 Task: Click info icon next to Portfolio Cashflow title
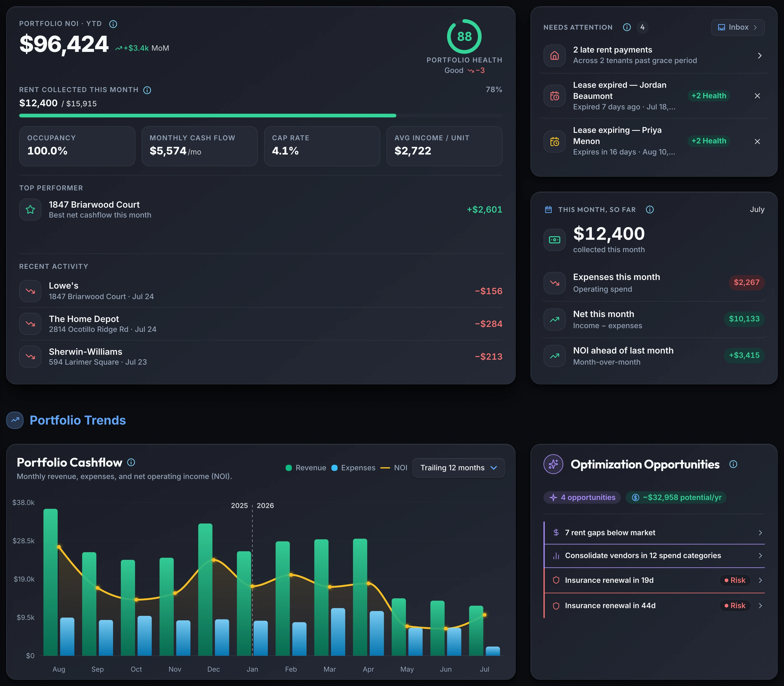(x=131, y=462)
